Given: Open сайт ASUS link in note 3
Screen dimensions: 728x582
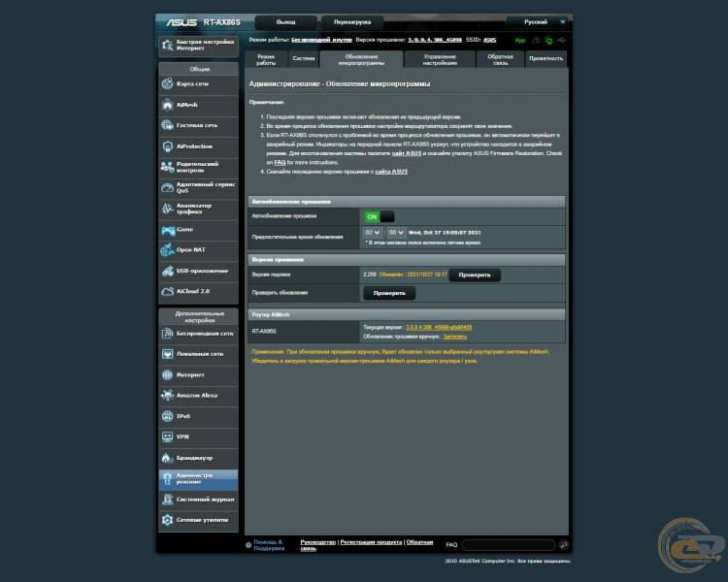Looking at the screenshot, I should click(x=407, y=153).
